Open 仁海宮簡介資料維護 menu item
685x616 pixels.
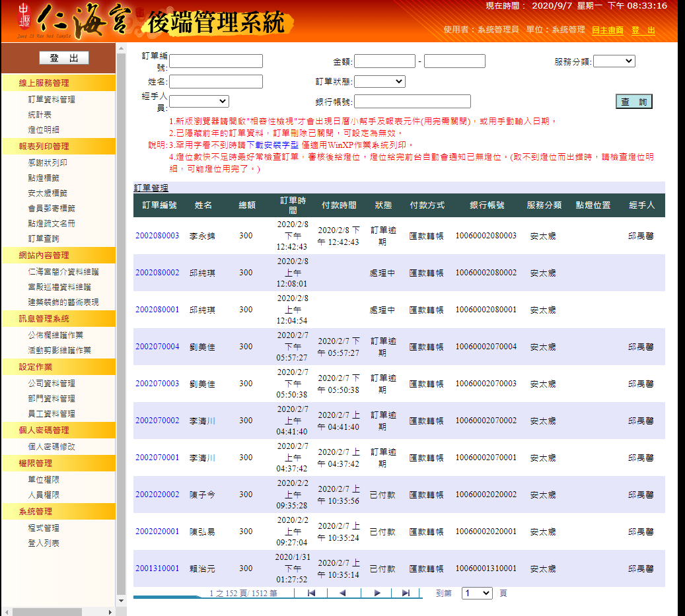click(x=63, y=272)
